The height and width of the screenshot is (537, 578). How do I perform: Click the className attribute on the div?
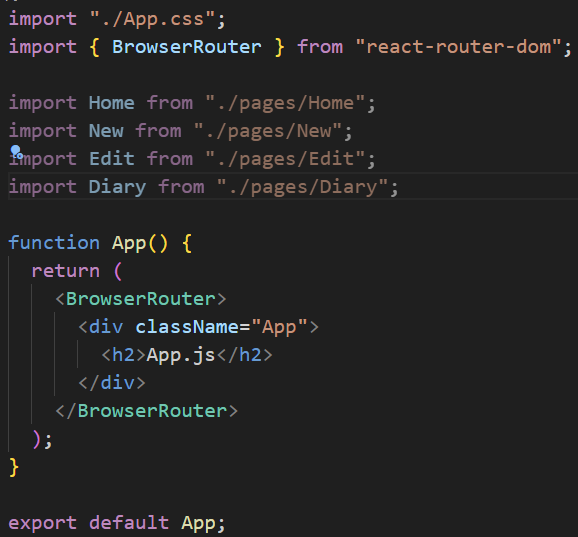tap(187, 327)
